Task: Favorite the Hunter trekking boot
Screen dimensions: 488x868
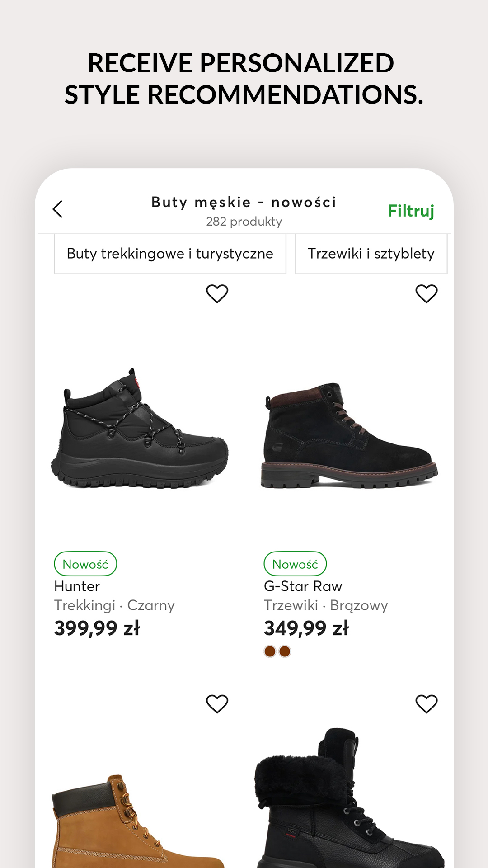Action: 217,294
